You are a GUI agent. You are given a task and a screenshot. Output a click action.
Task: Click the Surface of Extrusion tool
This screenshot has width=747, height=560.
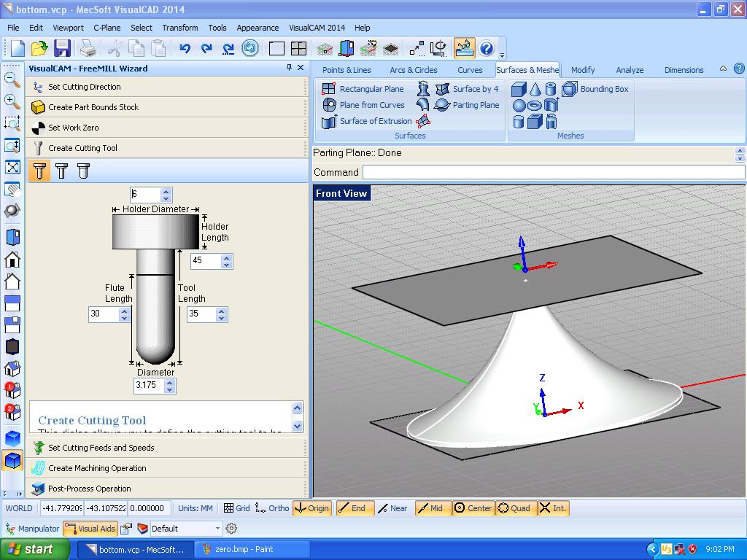click(x=367, y=121)
